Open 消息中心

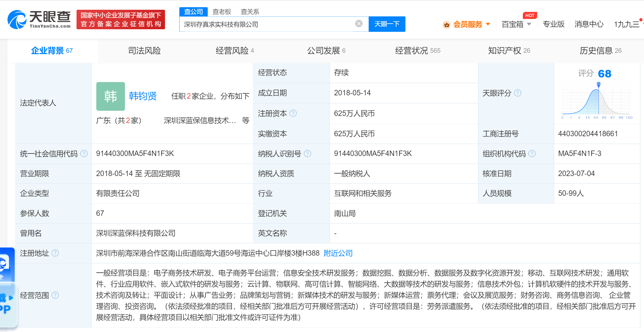[x=589, y=24]
